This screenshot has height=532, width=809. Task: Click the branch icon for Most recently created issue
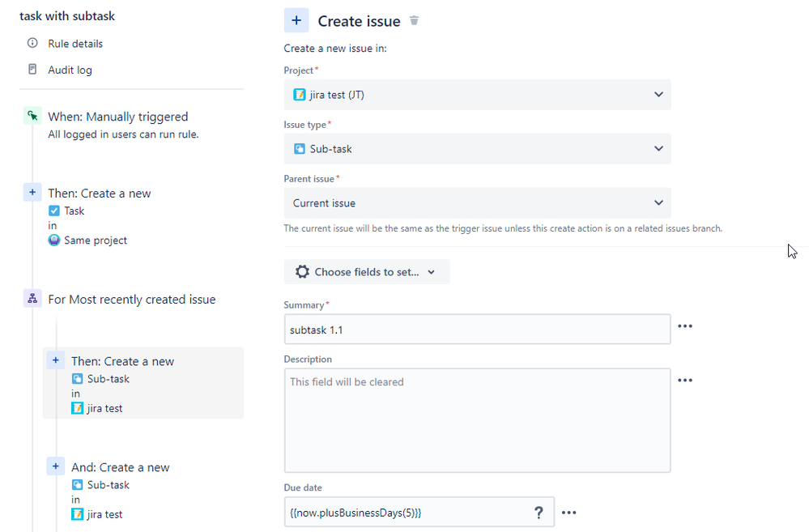[32, 300]
